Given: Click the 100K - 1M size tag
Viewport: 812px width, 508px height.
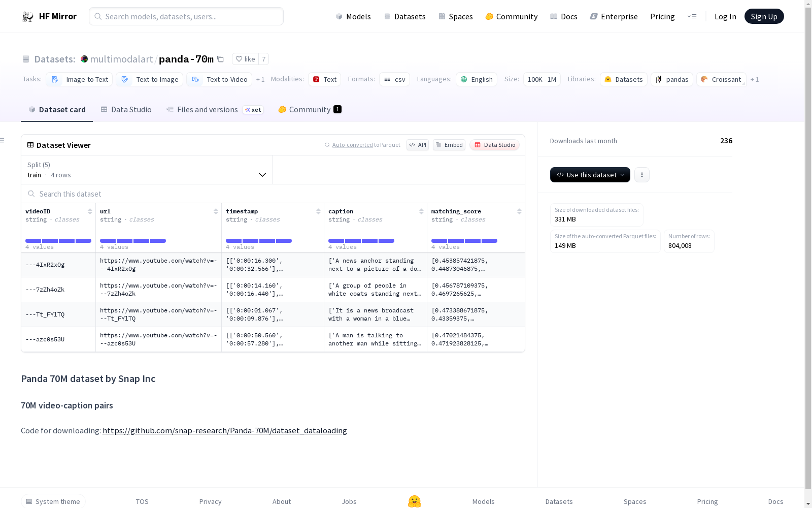Looking at the screenshot, I should 542,79.
